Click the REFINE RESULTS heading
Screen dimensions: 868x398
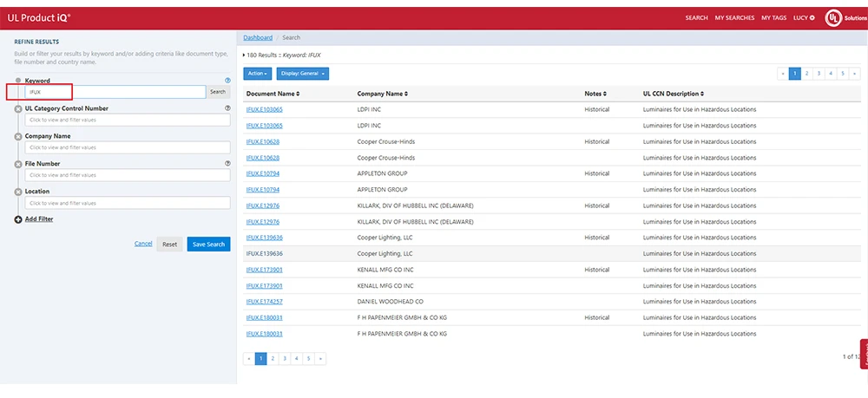[x=36, y=42]
